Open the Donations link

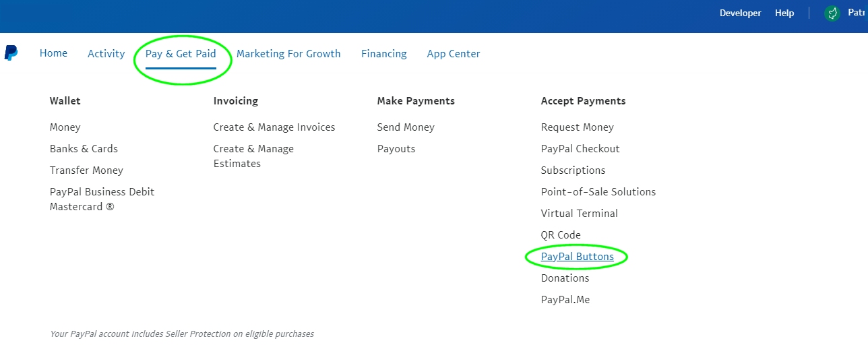click(x=565, y=278)
